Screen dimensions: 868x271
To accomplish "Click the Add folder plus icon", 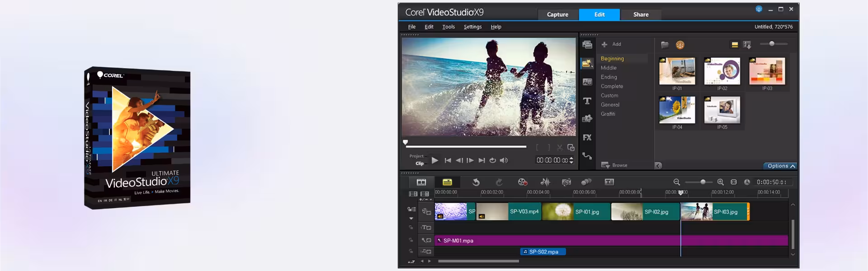I will click(604, 44).
